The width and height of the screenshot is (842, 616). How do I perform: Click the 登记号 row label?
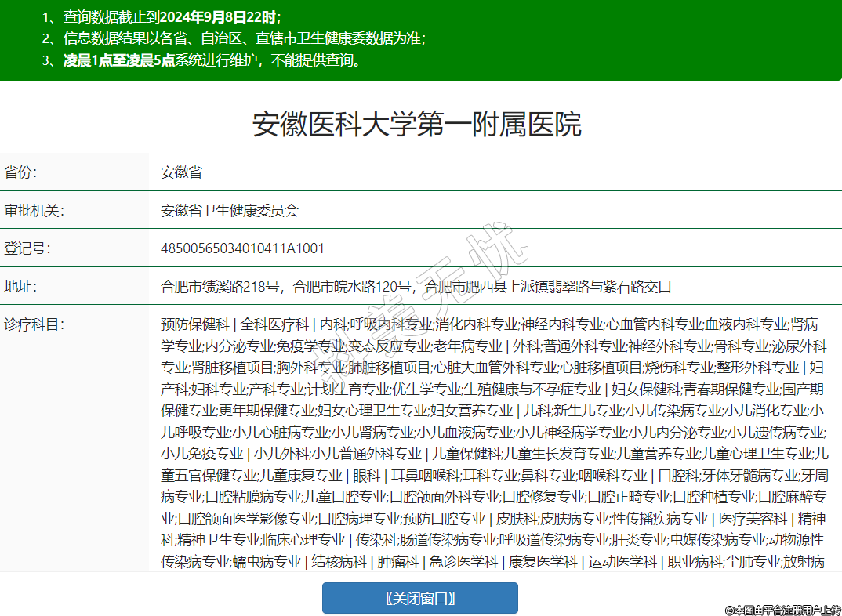click(x=27, y=248)
